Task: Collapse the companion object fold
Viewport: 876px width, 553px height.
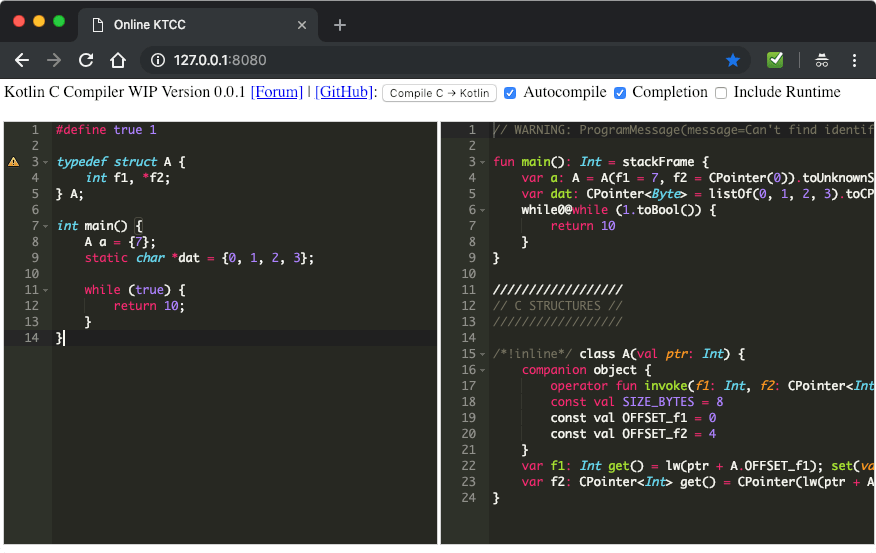Action: coord(483,370)
